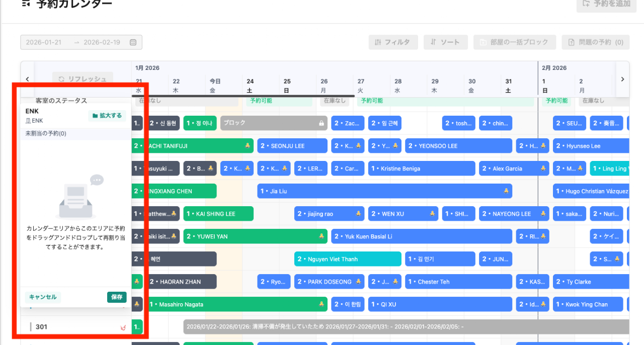Expand the panel with 拡大する button
Image resolution: width=644 pixels, height=345 pixels.
click(107, 116)
